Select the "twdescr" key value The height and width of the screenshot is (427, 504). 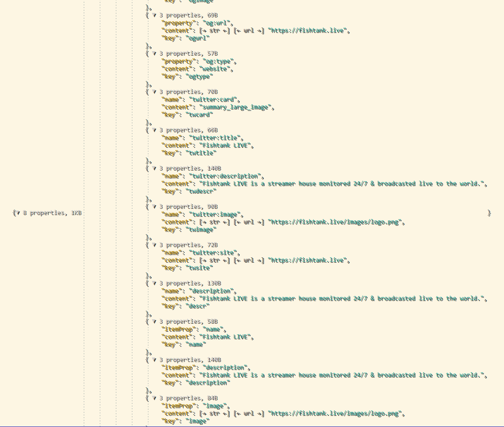pyautogui.click(x=201, y=191)
